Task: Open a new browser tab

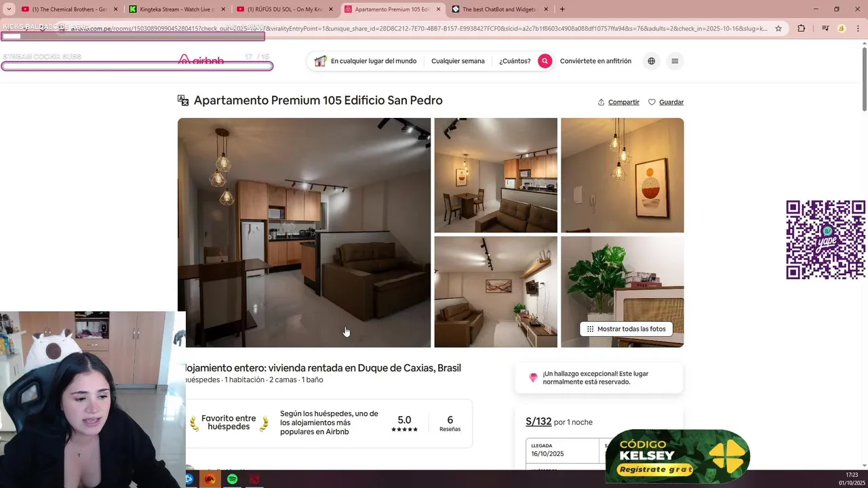Action: point(562,9)
